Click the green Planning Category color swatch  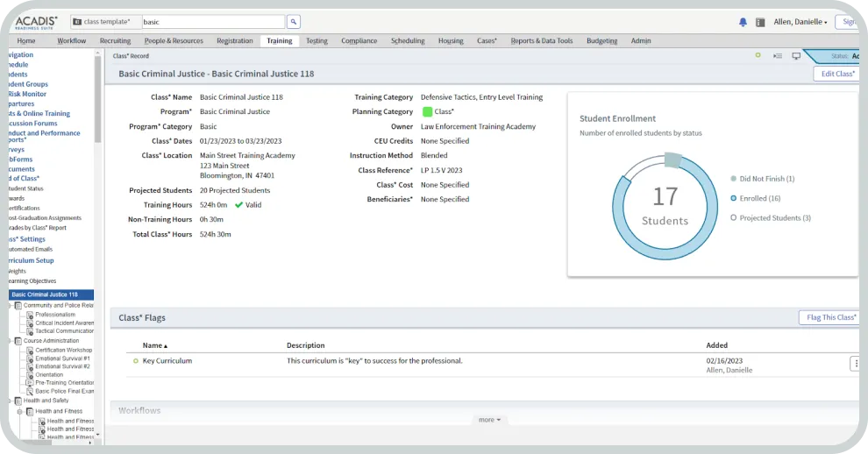(427, 112)
